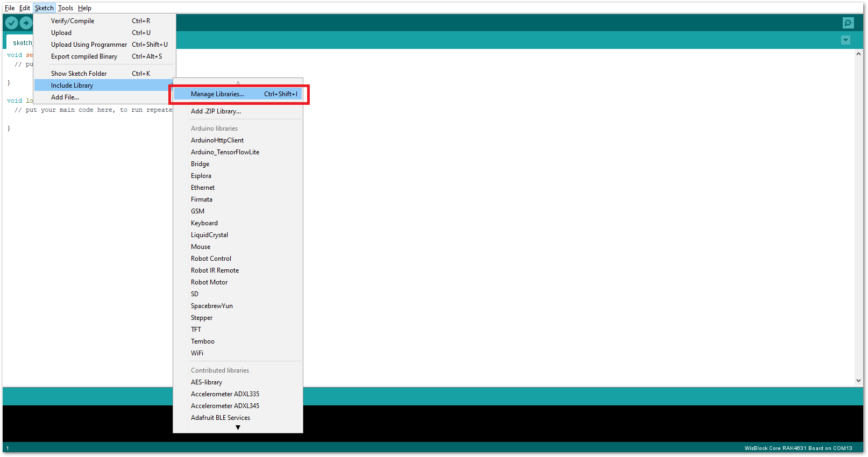Include the GSM library
This screenshot has height=457, width=868.
click(238, 211)
